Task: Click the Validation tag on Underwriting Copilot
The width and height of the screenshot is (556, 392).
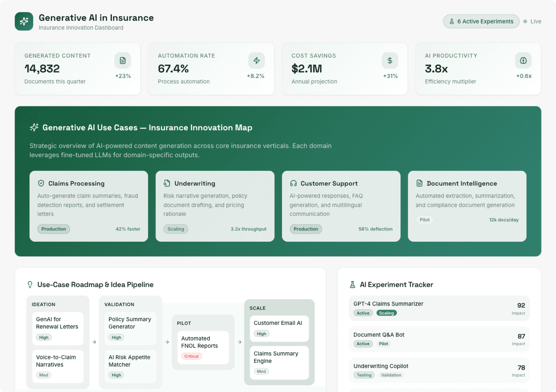Action: [391, 375]
